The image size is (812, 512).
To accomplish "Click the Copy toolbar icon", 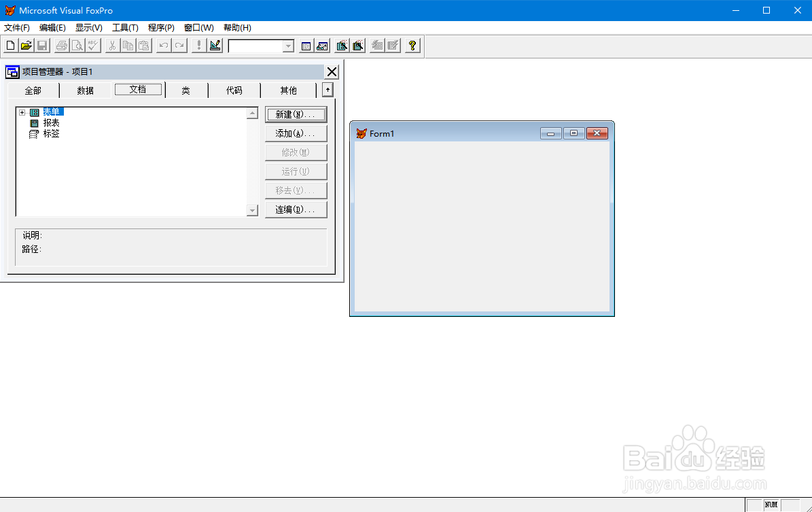I will pos(128,46).
